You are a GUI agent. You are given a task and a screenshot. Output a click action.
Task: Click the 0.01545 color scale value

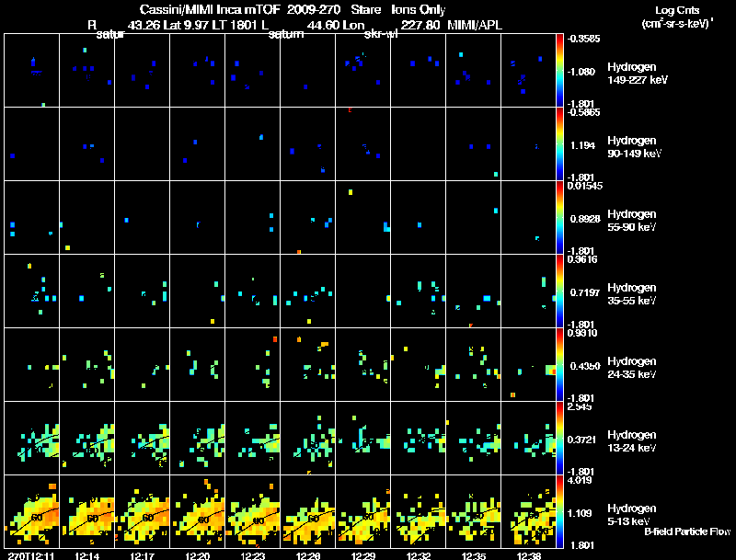coord(585,186)
